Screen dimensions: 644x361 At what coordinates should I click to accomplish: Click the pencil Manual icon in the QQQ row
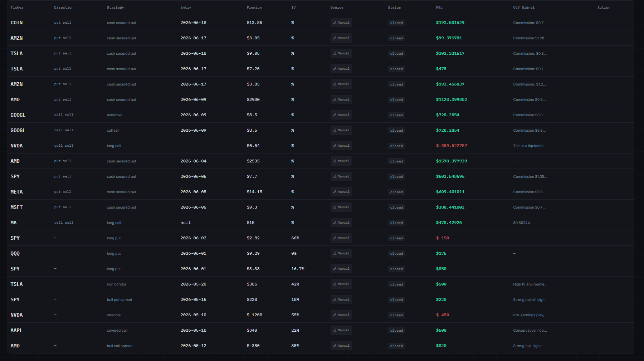[335, 253]
